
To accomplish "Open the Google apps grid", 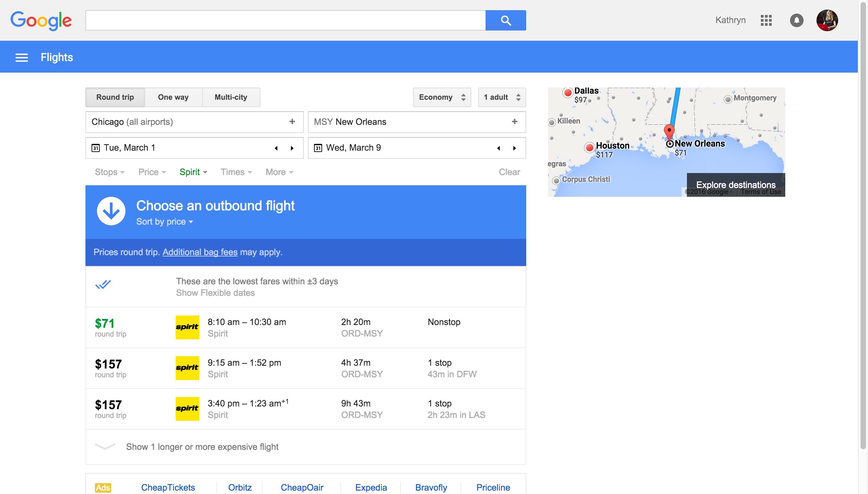I will coord(766,20).
